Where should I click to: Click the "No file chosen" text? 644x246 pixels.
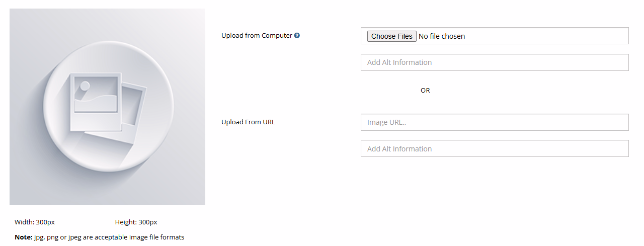442,36
